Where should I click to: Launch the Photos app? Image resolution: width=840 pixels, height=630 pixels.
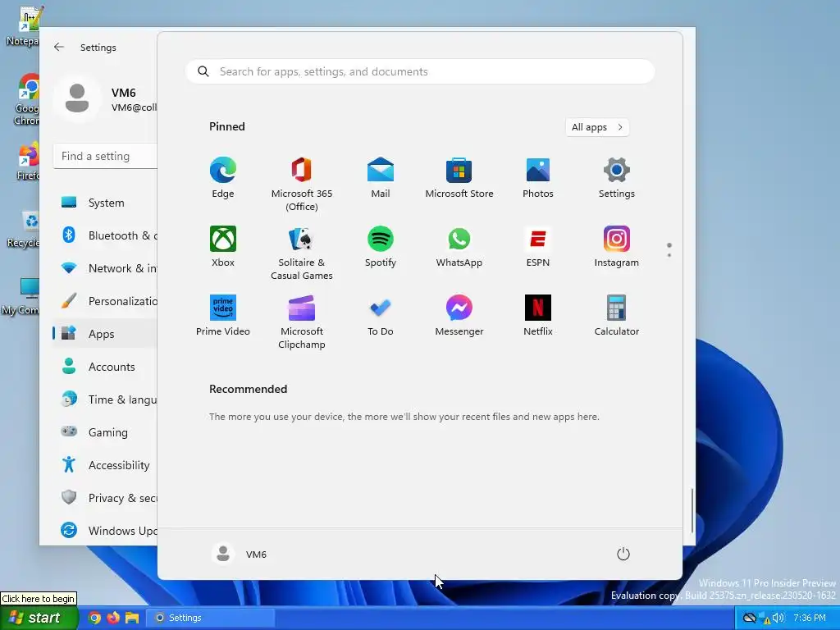tap(538, 178)
